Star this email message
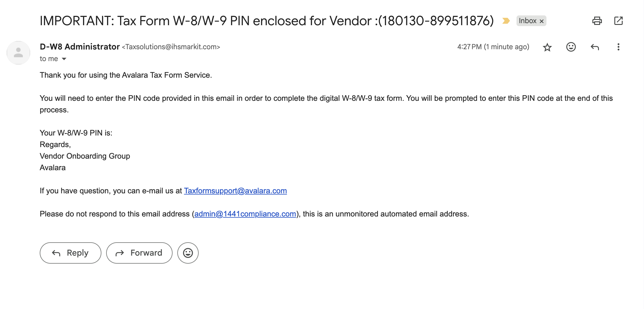This screenshot has height=309, width=644. point(547,47)
